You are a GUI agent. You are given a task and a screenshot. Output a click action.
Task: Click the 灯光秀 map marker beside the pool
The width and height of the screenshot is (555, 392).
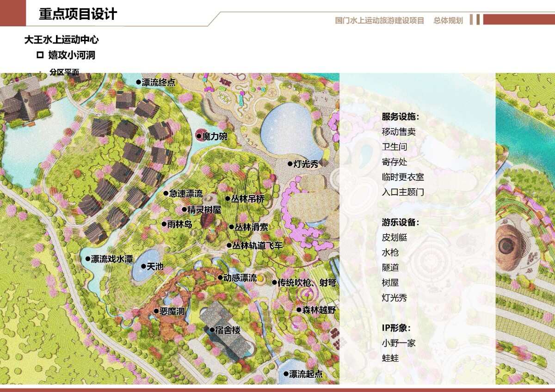tap(290, 164)
